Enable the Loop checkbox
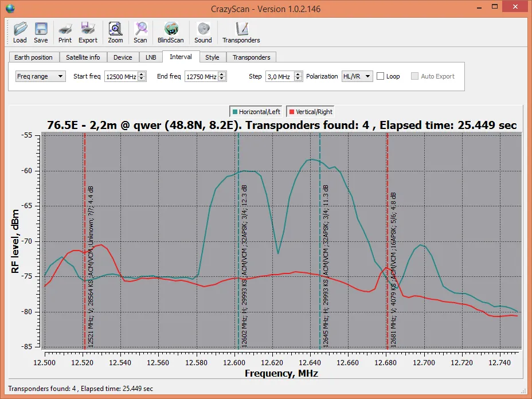This screenshot has height=399, width=532. (x=380, y=76)
